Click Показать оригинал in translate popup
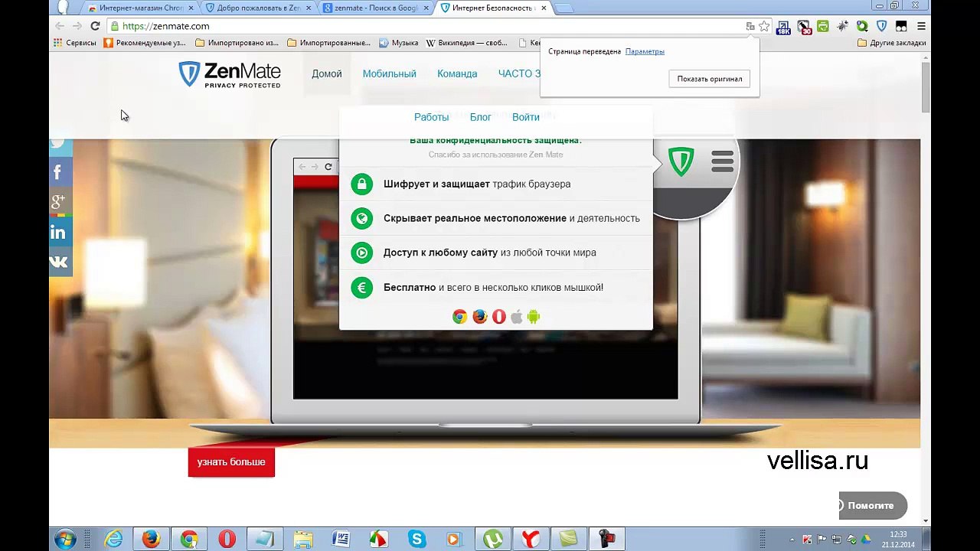The height and width of the screenshot is (551, 980). click(710, 79)
